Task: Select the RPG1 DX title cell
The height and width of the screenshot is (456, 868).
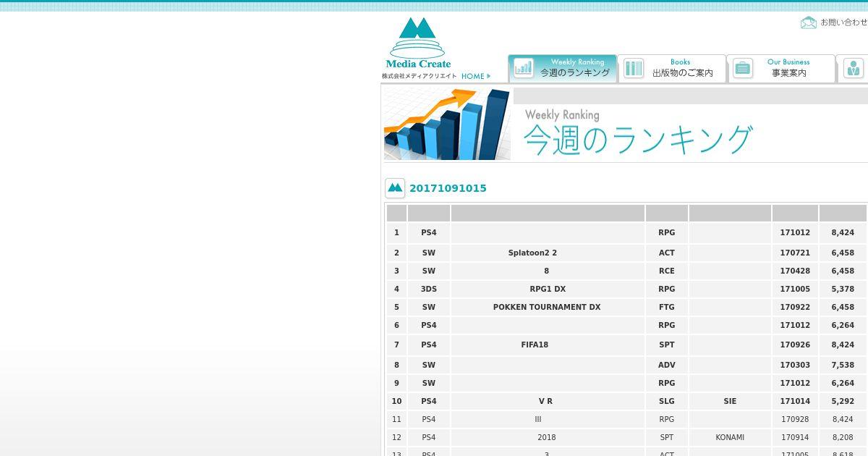Action: [548, 289]
